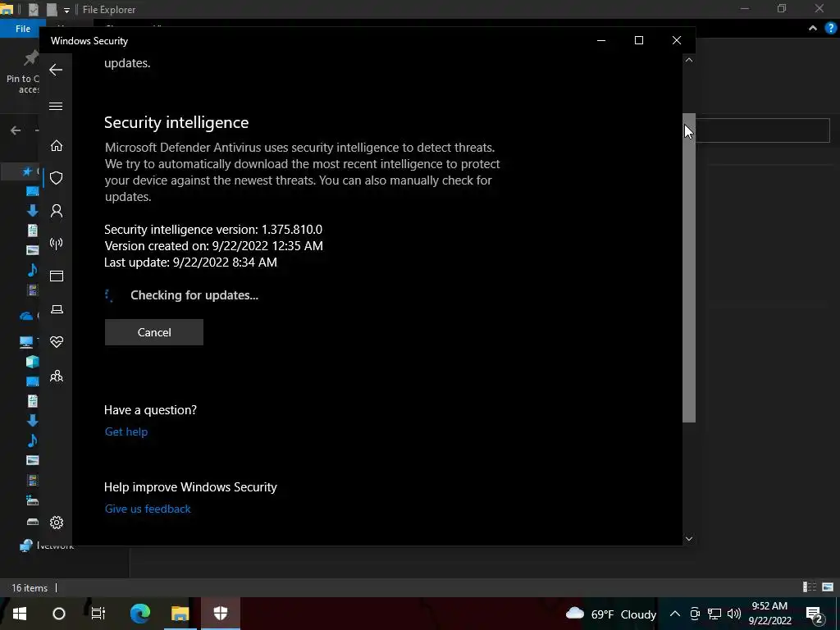Open Account protection person icon

tap(57, 211)
